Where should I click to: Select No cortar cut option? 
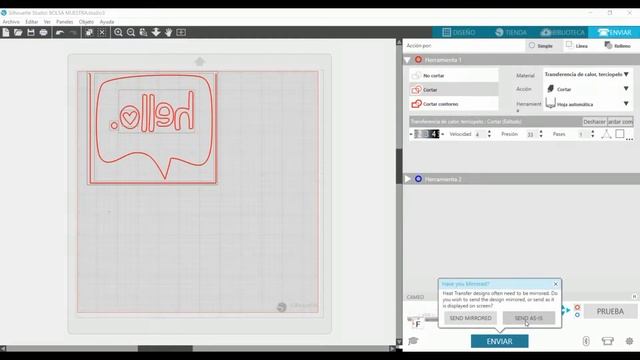(453, 76)
